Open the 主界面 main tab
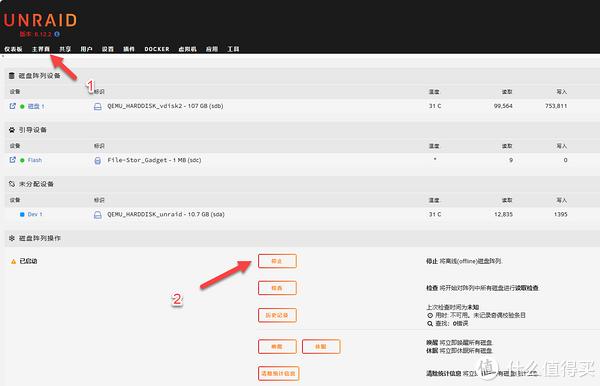Image resolution: width=600 pixels, height=386 pixels. click(x=41, y=49)
